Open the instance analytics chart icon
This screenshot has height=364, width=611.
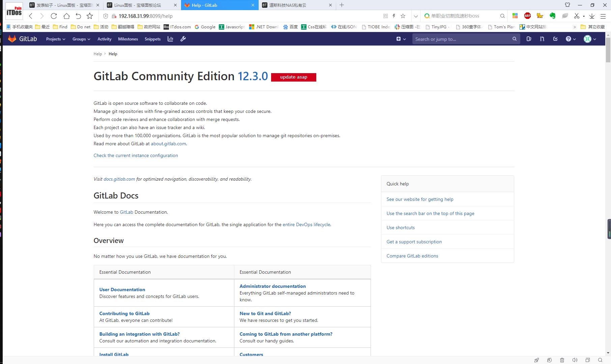(x=170, y=39)
